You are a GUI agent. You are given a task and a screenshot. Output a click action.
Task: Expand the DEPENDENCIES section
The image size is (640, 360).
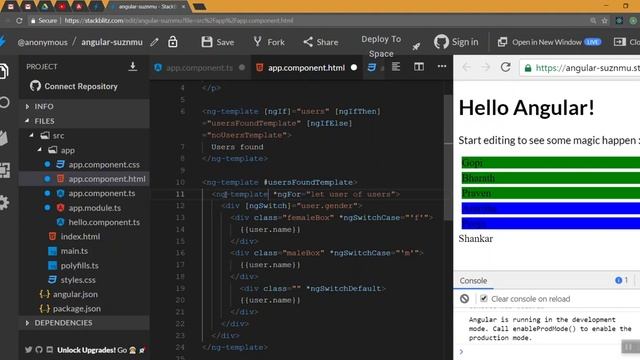(84, 322)
